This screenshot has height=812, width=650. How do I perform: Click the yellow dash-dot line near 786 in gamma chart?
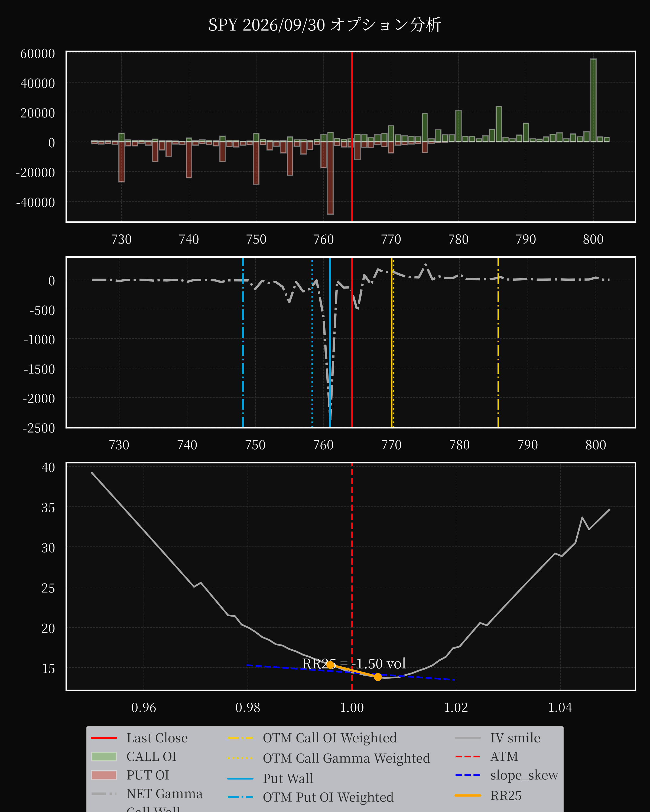[498, 342]
